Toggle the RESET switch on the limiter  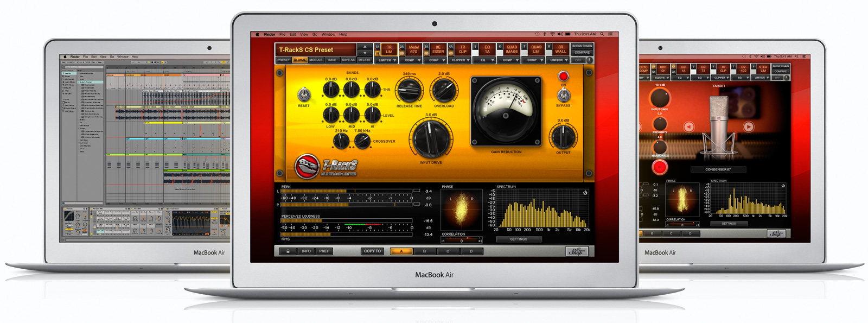(x=304, y=96)
